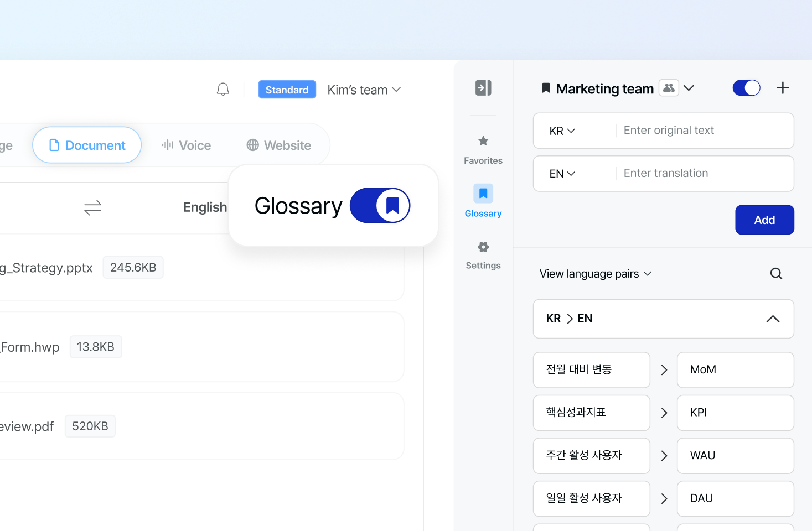Open the KR source language dropdown
812x531 pixels.
(x=562, y=131)
